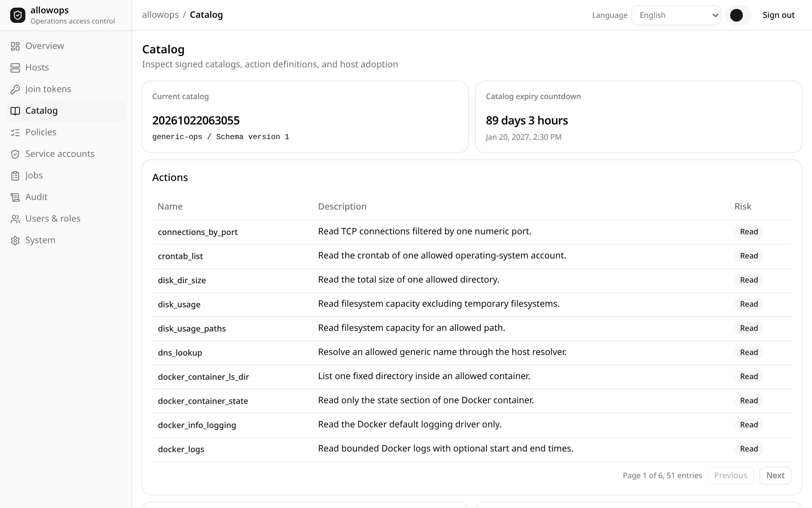Select the disk_dir_size action name
The width and height of the screenshot is (812, 508).
pyautogui.click(x=182, y=281)
